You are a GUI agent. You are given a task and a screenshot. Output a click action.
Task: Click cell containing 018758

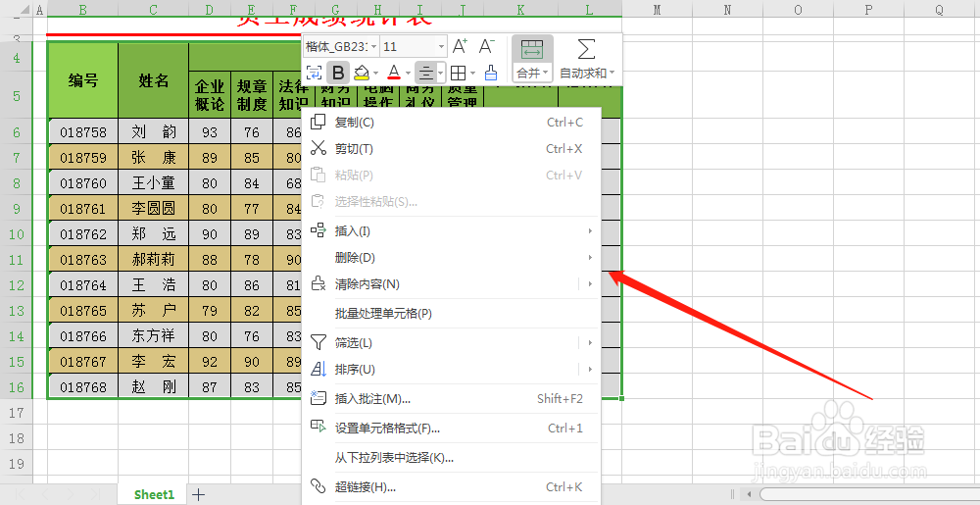pos(82,131)
